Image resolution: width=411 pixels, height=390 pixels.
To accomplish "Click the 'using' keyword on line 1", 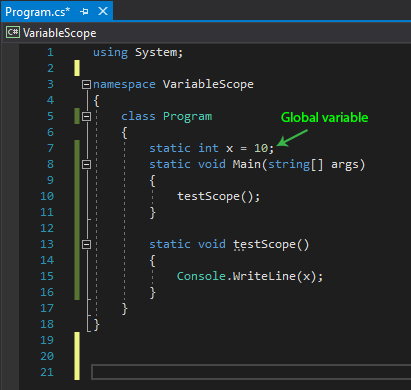I will 110,52.
